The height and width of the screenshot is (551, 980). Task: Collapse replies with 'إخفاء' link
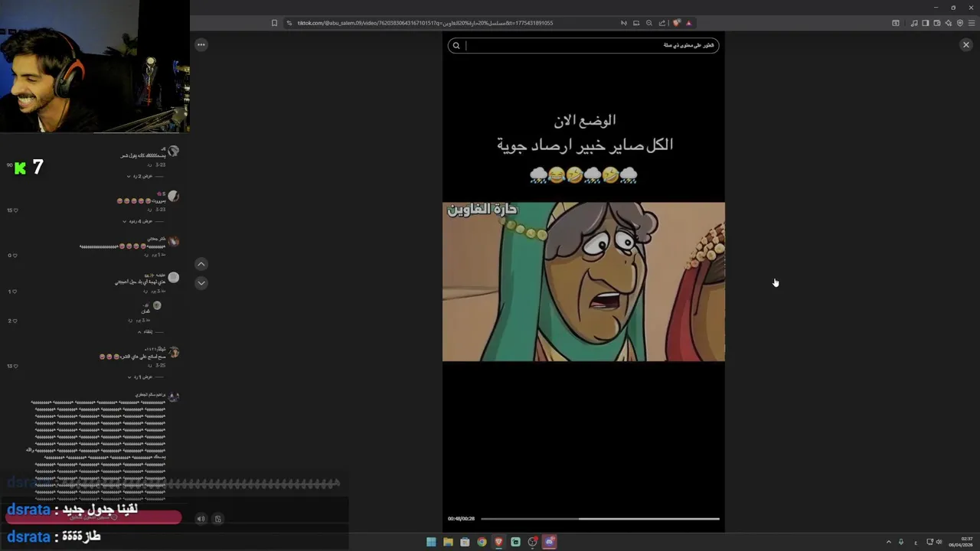(145, 331)
